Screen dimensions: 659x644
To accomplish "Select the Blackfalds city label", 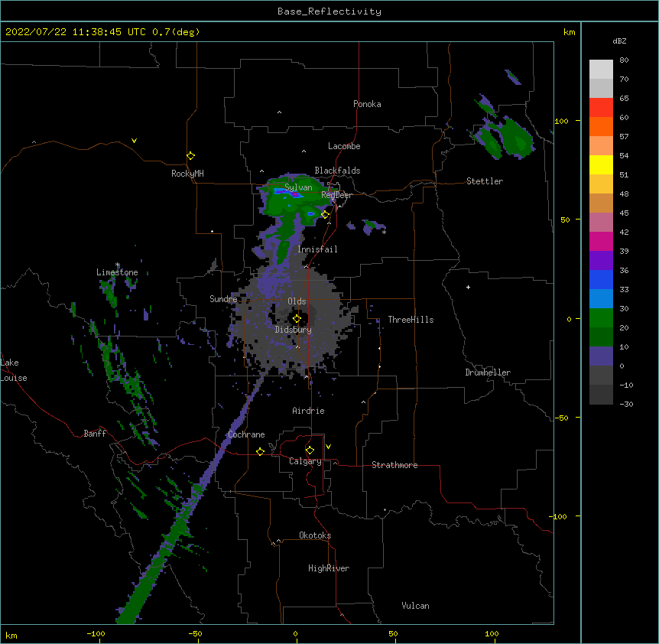I will [337, 171].
